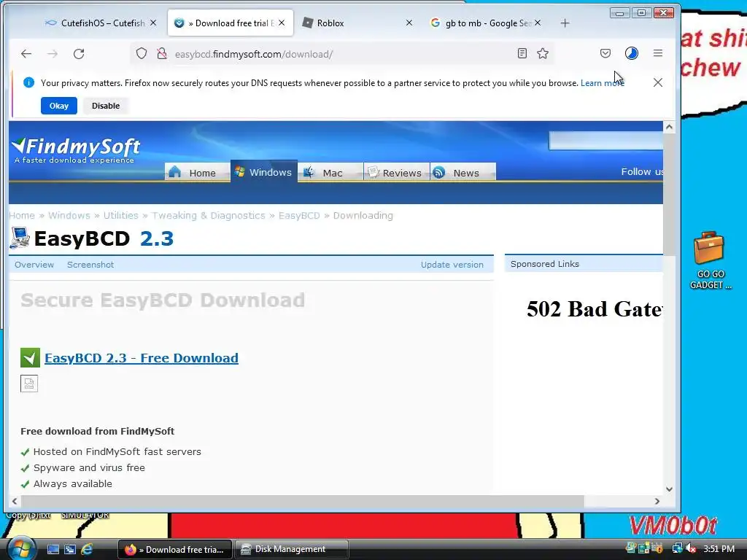Screen dimensions: 747x560
Task: Switch to the Roblox tab
Action: (358, 23)
